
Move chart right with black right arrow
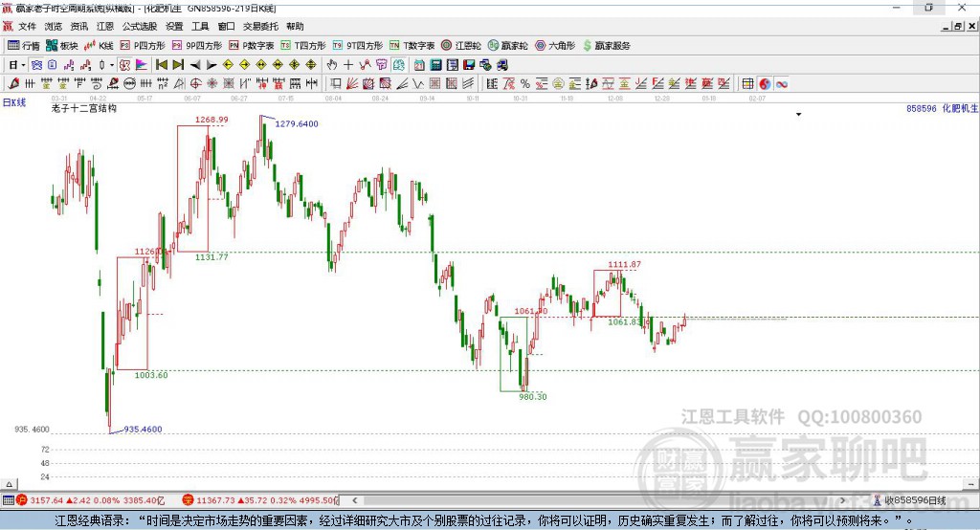[212, 65]
